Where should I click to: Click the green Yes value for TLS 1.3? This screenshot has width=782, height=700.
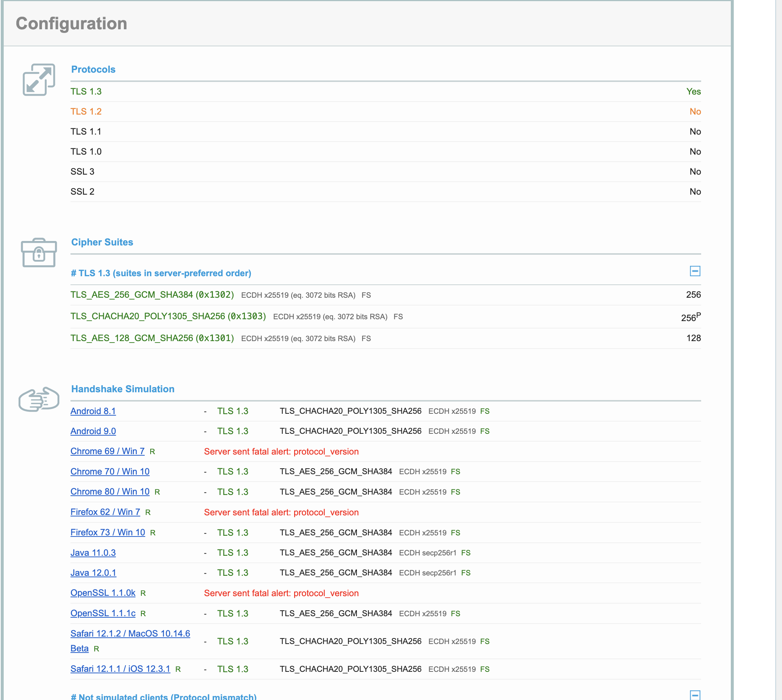coord(693,92)
